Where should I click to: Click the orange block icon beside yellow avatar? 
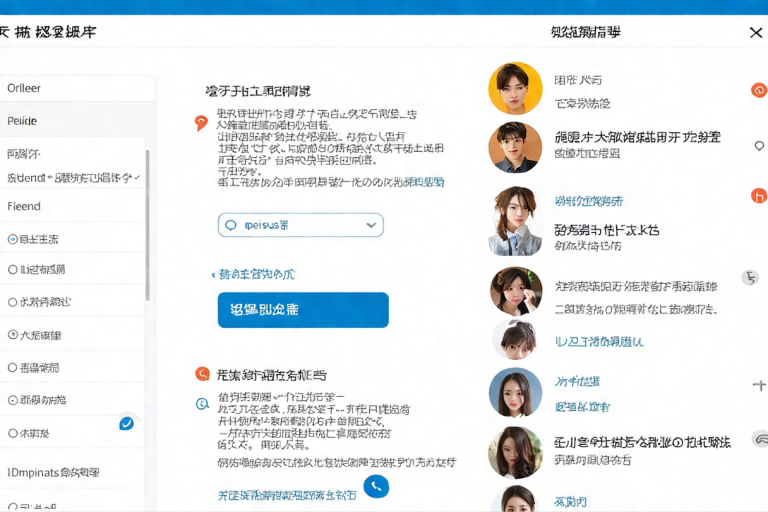tap(759, 90)
